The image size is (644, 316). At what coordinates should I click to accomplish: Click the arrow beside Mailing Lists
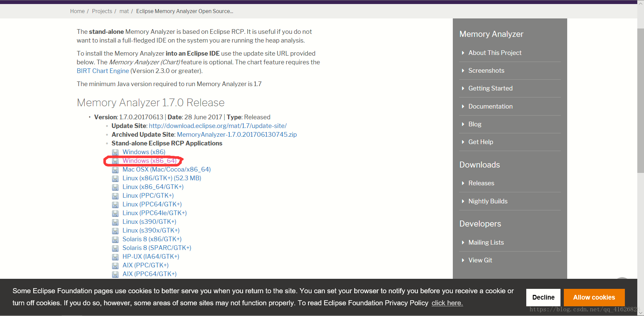point(463,243)
